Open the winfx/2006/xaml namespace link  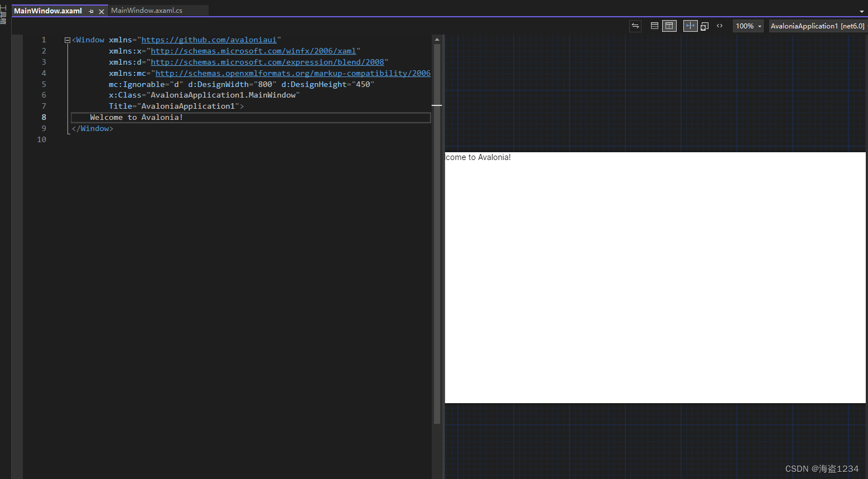point(253,51)
